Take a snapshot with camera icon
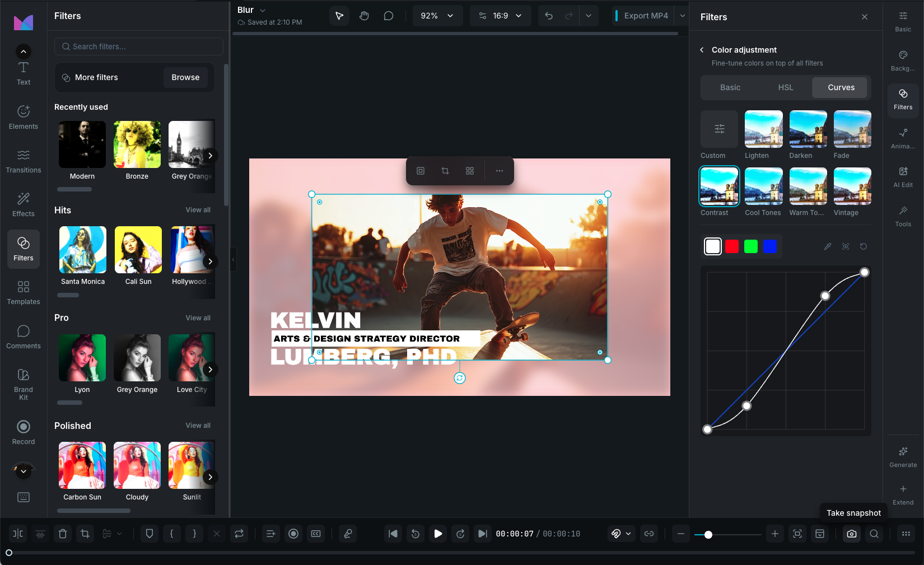924x565 pixels. pyautogui.click(x=852, y=534)
